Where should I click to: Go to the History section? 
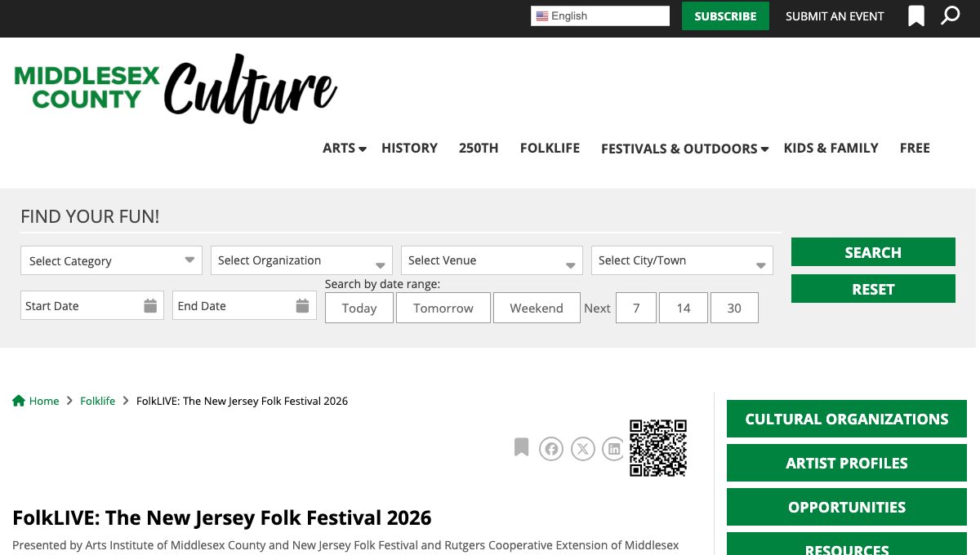[409, 148]
